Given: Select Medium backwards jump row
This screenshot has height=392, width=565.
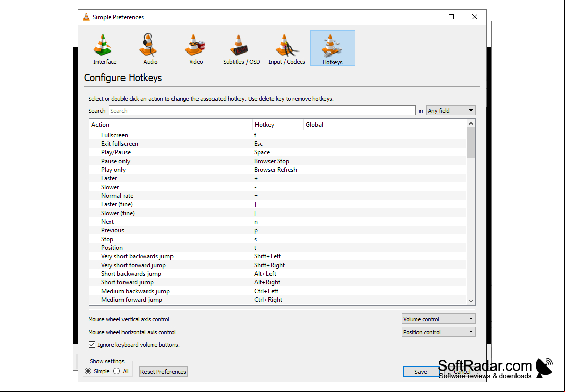Looking at the screenshot, I should click(278, 291).
